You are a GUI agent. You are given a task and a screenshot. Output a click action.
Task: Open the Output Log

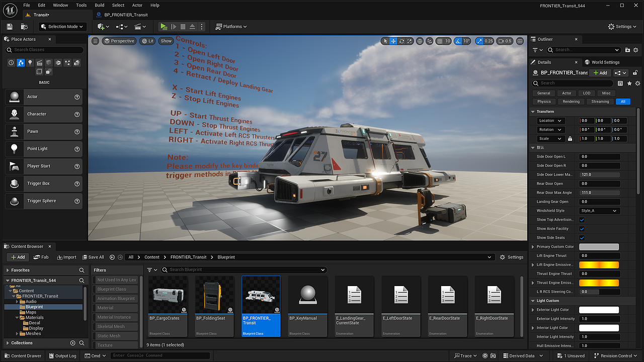coord(62,356)
